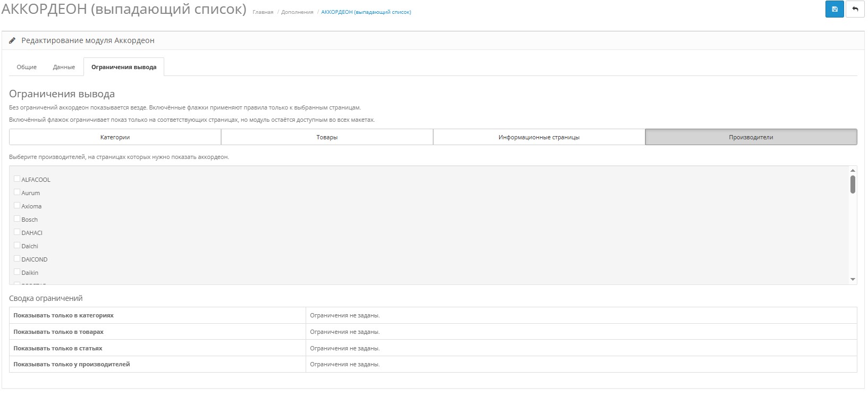The width and height of the screenshot is (868, 395).
Task: Click the manufacturer list scroll up arrow
Action: pyautogui.click(x=853, y=171)
